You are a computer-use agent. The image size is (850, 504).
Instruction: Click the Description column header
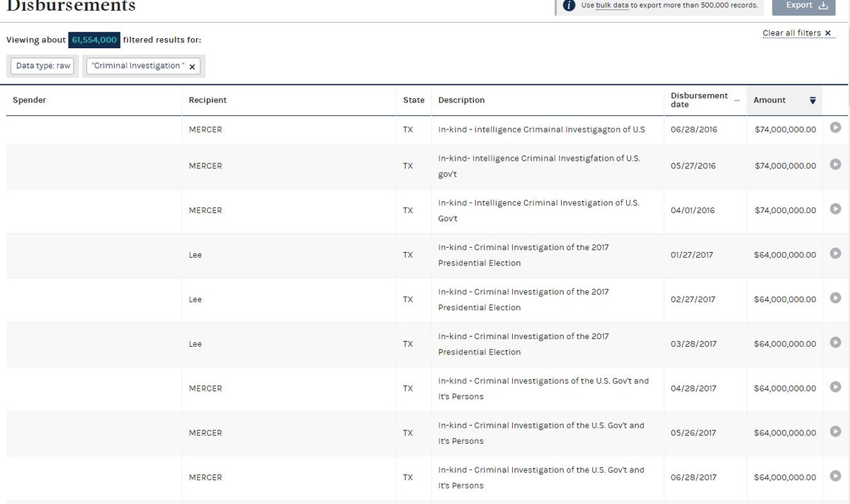point(462,101)
